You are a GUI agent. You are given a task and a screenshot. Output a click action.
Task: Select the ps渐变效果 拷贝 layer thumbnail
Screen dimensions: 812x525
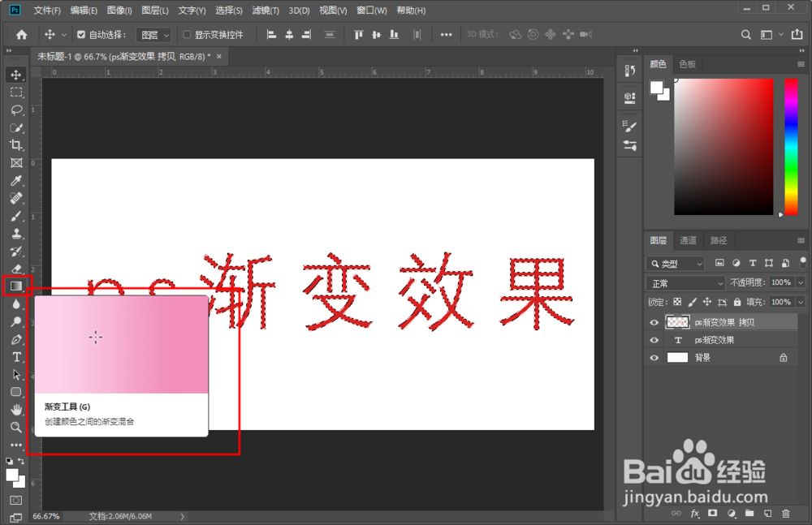click(x=678, y=322)
